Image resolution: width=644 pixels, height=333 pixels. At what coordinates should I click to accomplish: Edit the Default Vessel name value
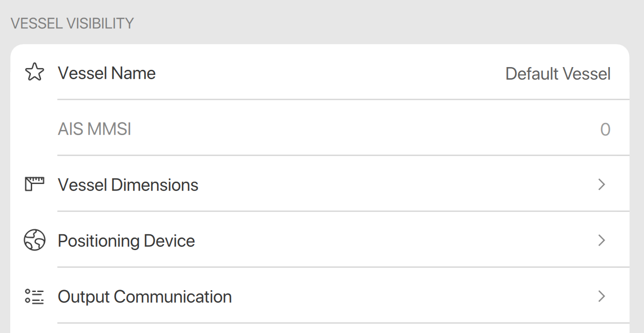pos(558,74)
